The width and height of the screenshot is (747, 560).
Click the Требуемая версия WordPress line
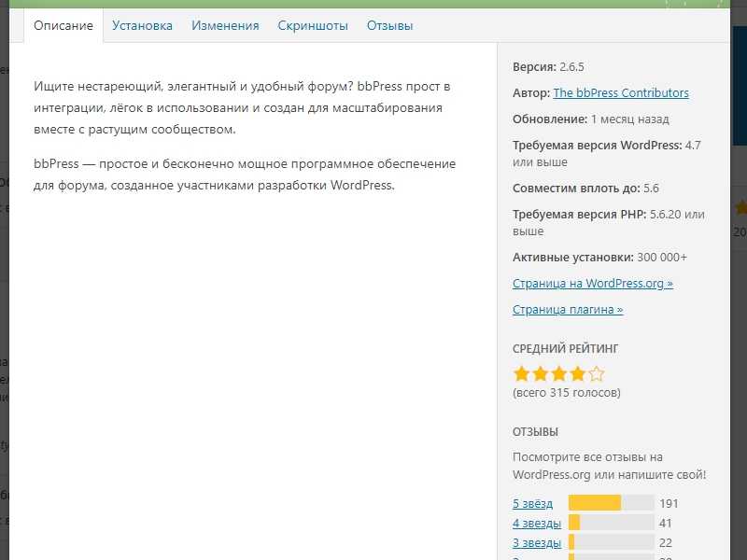tap(606, 153)
